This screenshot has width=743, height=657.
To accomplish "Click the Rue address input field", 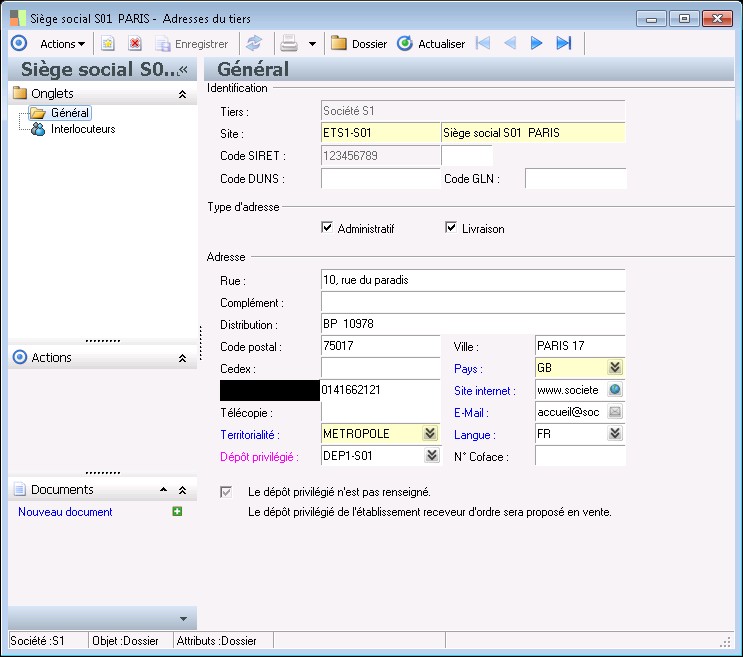I will click(x=472, y=280).
